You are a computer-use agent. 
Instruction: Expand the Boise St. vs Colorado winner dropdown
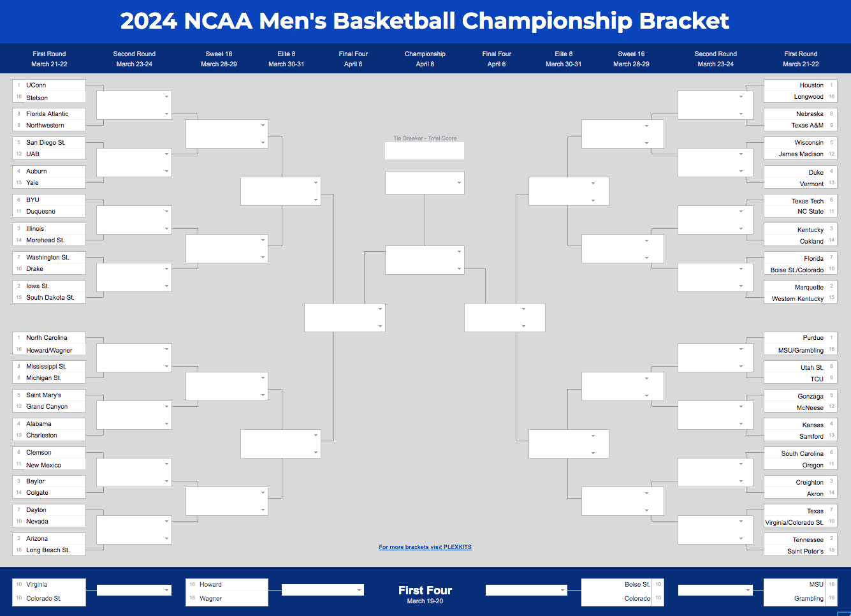click(526, 590)
